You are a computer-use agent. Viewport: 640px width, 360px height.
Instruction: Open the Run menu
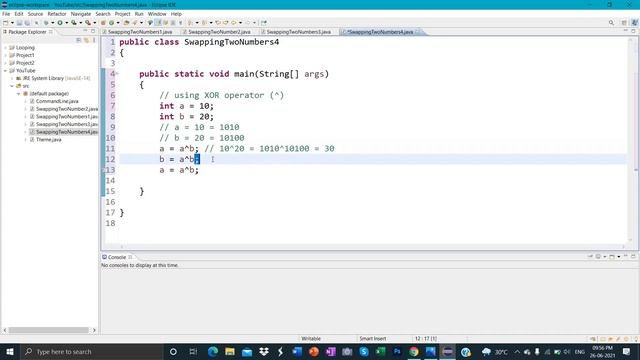[139, 14]
